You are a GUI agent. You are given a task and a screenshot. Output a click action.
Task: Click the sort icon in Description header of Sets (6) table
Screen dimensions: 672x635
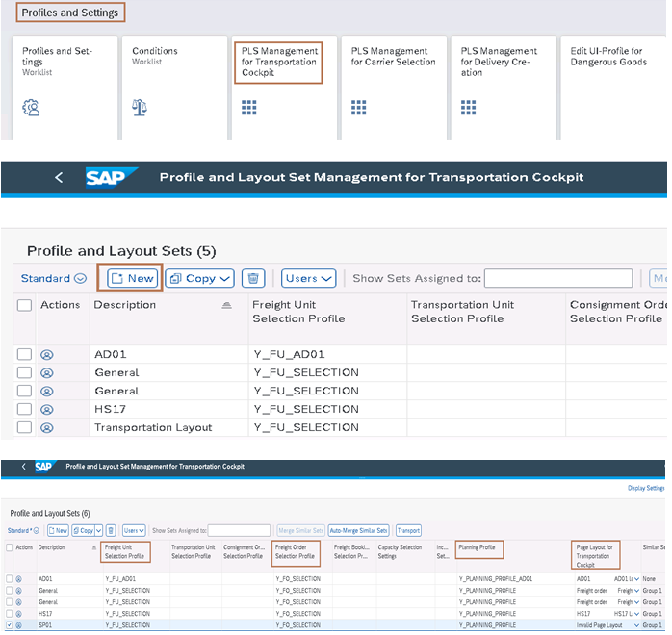tap(94, 547)
